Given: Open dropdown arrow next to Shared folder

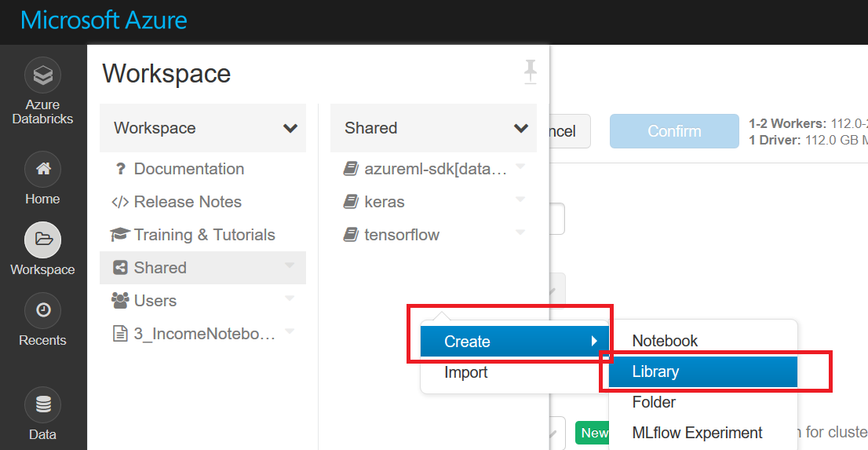Looking at the screenshot, I should pyautogui.click(x=290, y=265).
